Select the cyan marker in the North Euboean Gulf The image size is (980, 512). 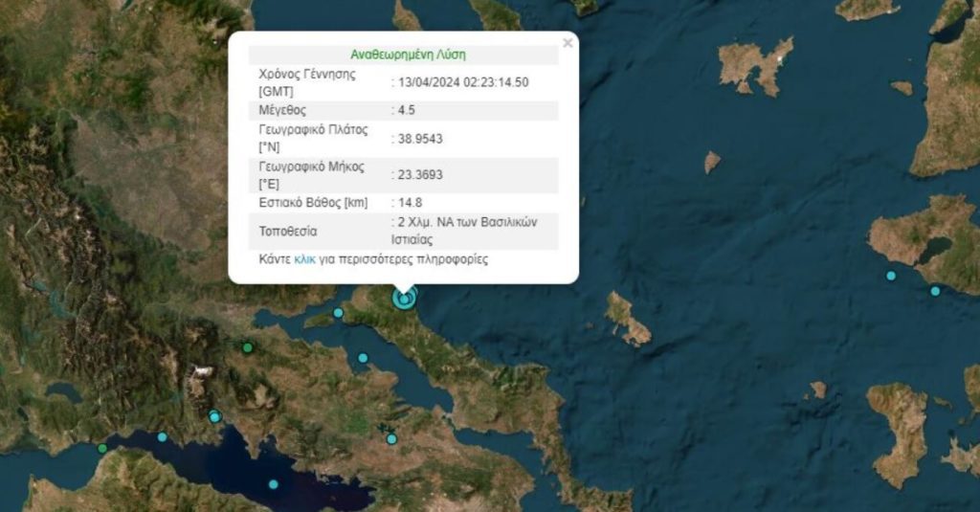(363, 358)
